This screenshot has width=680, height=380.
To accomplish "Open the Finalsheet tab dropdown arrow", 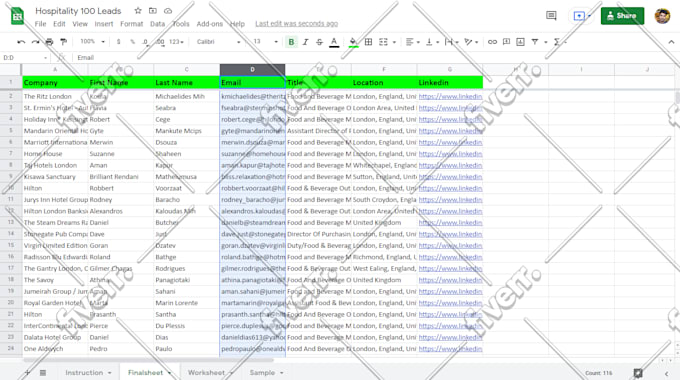I will pyautogui.click(x=170, y=373).
